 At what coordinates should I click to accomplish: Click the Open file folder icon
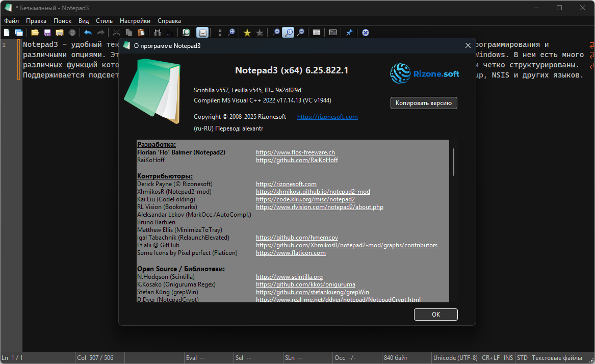click(x=35, y=33)
